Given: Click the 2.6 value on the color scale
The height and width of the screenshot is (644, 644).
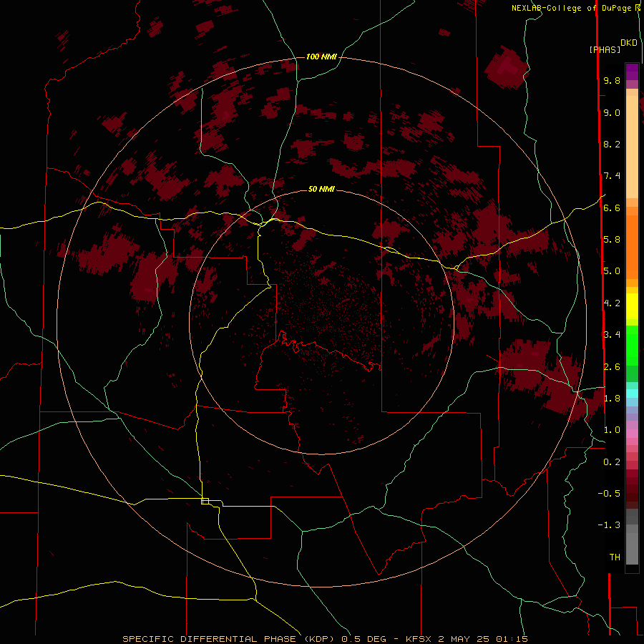Looking at the screenshot, I should (612, 367).
